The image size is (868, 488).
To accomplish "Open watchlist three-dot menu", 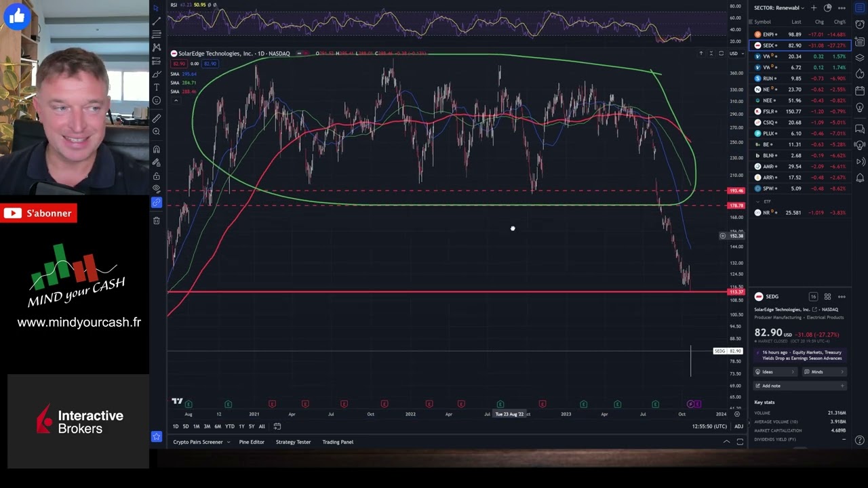I will (842, 8).
